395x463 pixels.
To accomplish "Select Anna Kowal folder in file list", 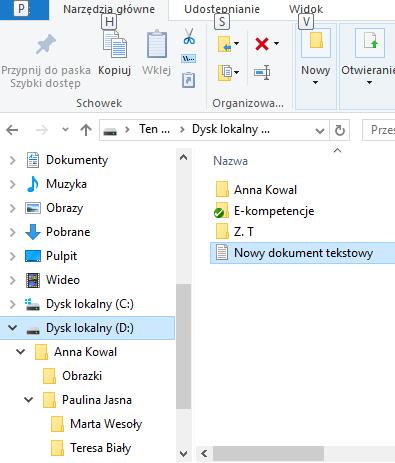I will click(265, 190).
